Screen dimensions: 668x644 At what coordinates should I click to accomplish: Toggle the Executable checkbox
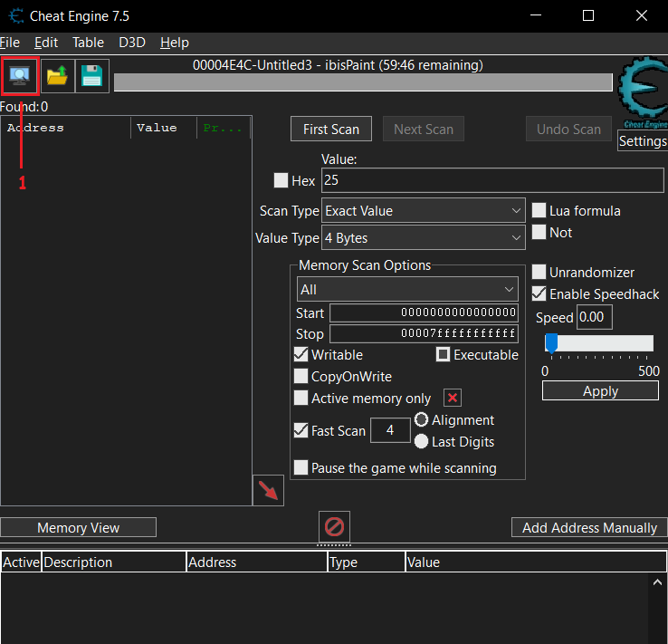pos(443,354)
